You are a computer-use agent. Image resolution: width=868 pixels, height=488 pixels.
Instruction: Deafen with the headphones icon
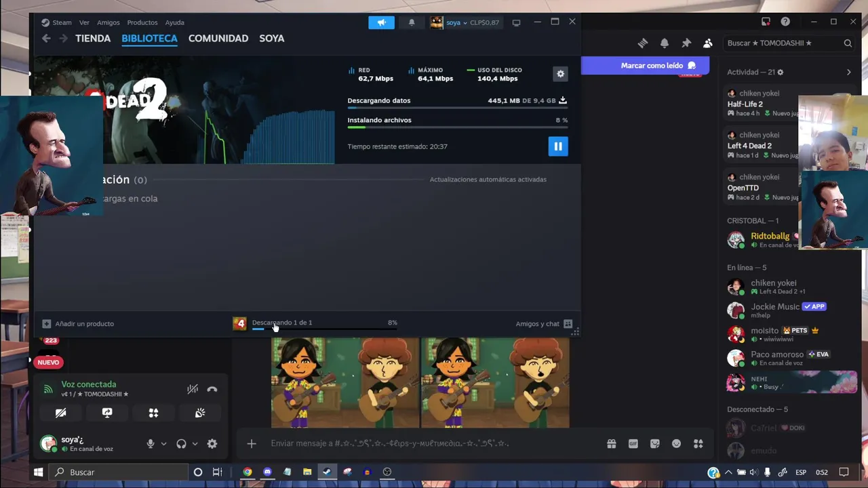coord(181,444)
